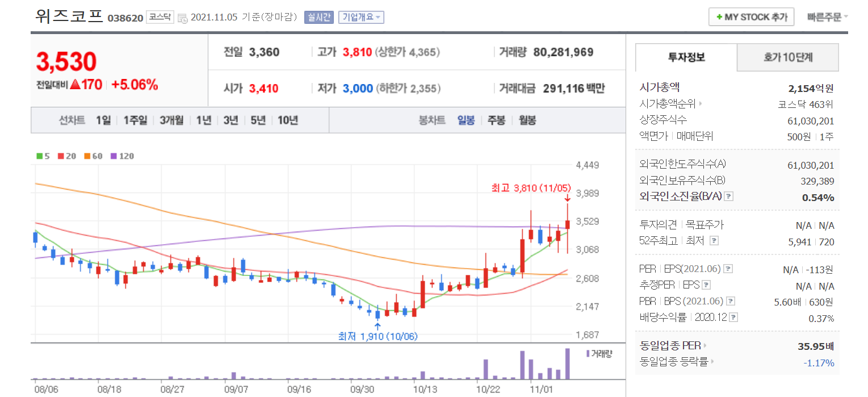Click the 거래량 value 80,281,969
Viewport: 868px width, 397px height.
(564, 52)
